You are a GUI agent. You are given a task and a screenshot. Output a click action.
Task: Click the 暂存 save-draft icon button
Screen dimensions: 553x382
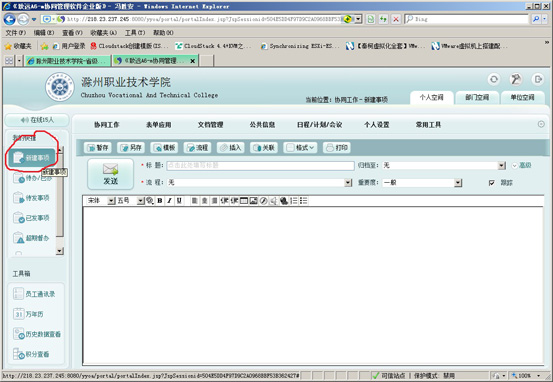(x=98, y=147)
